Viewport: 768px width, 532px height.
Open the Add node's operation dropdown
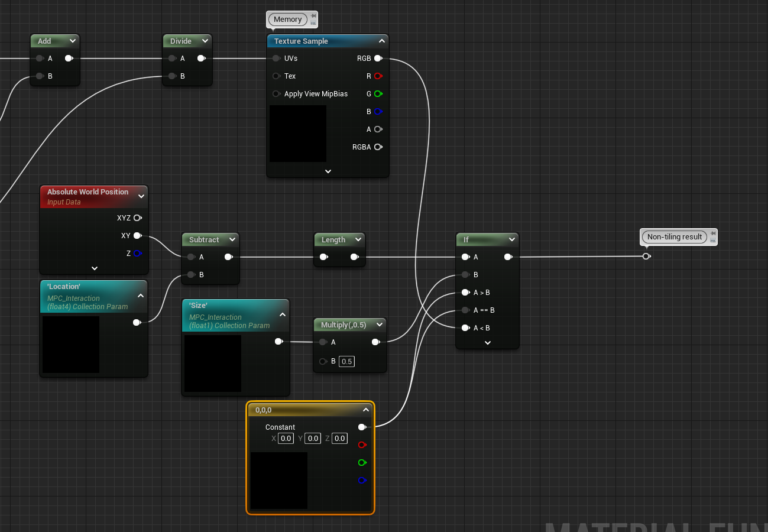[73, 40]
